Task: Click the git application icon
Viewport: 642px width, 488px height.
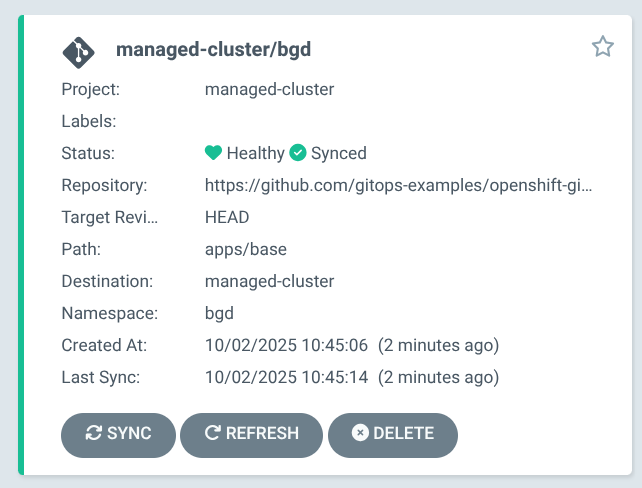Action: point(79,50)
